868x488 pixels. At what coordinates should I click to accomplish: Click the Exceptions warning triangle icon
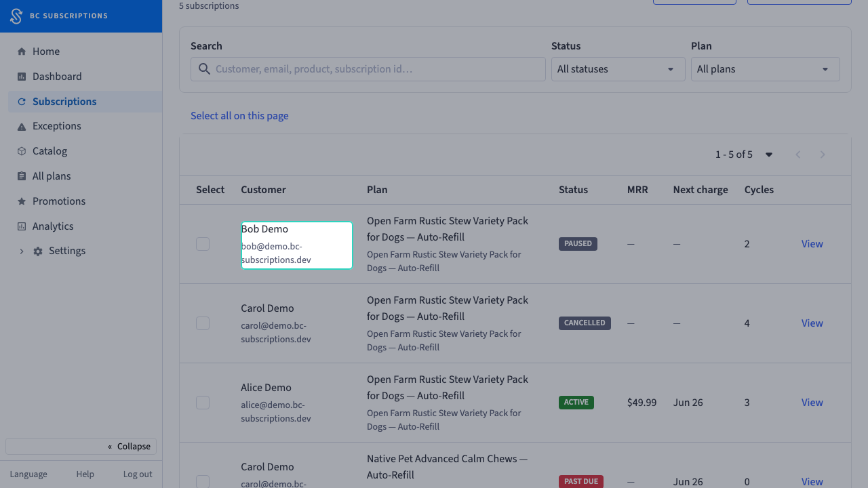tap(22, 127)
